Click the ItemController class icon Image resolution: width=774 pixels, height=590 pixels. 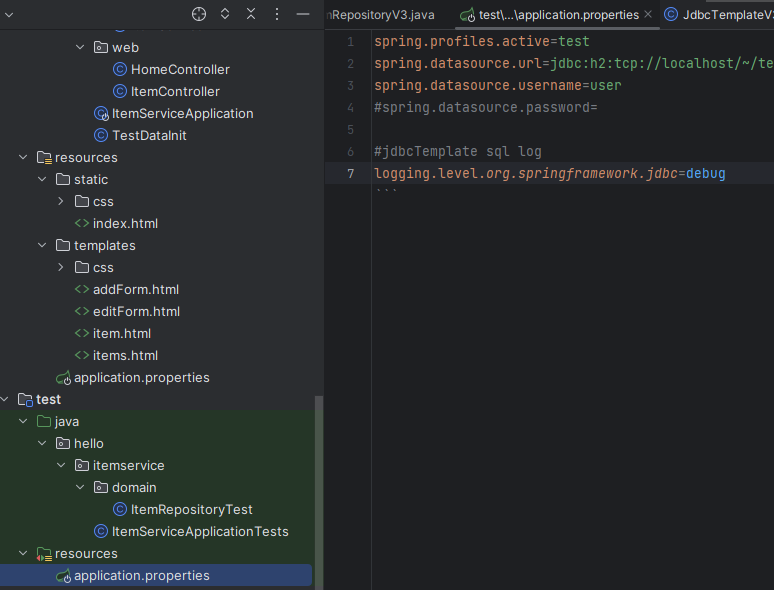coord(120,91)
